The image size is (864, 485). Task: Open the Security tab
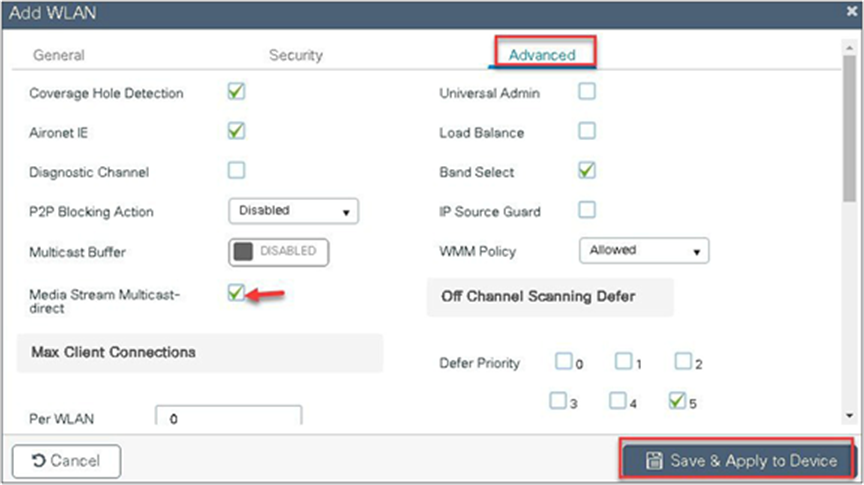click(x=295, y=55)
